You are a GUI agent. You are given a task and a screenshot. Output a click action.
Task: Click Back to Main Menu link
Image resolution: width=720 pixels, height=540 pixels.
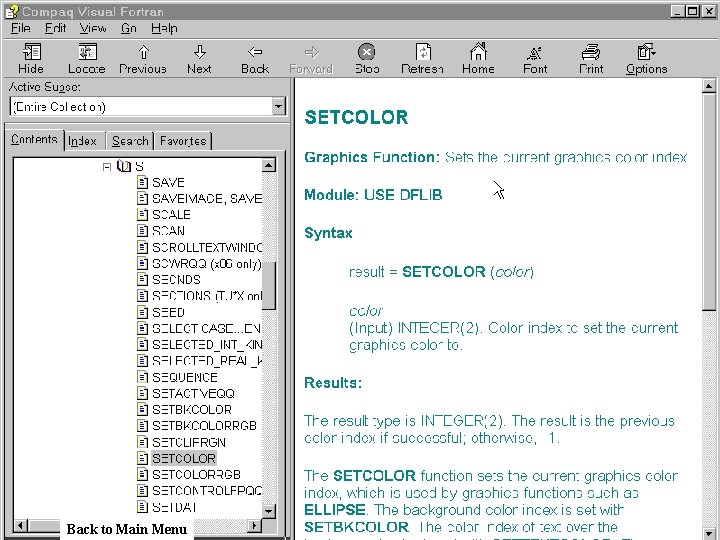(x=127, y=529)
